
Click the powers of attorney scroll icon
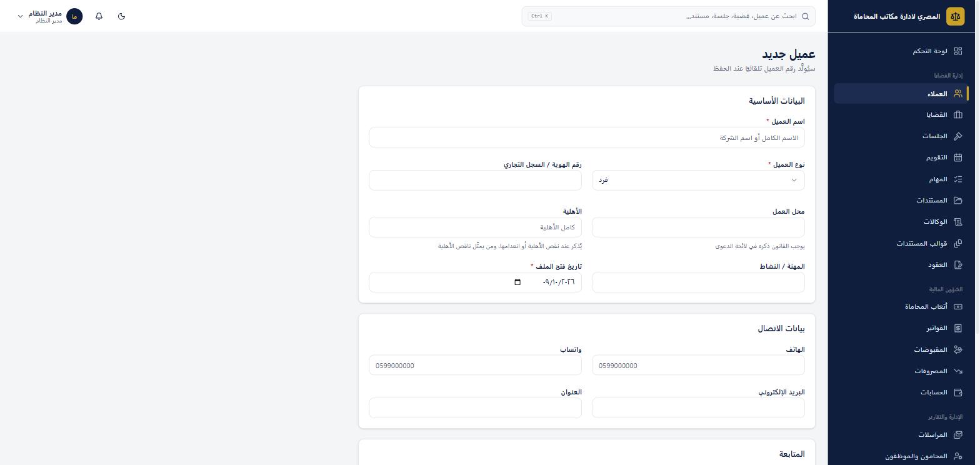click(x=958, y=222)
